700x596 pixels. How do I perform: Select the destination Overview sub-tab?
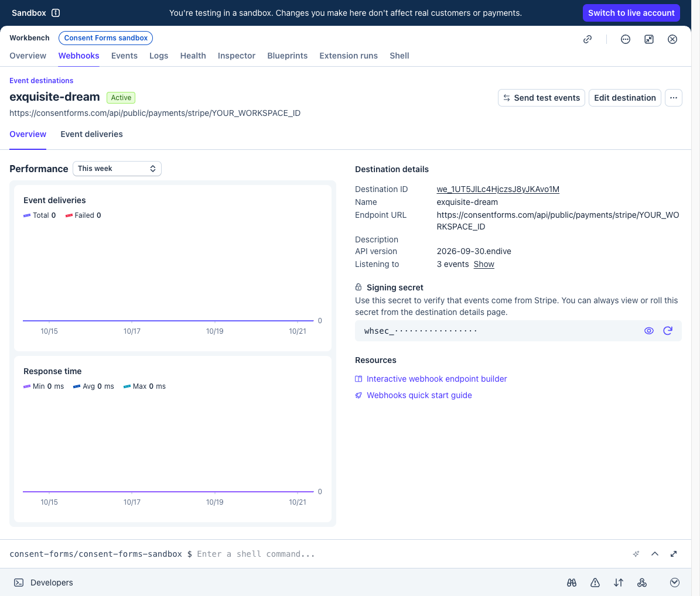tap(28, 134)
